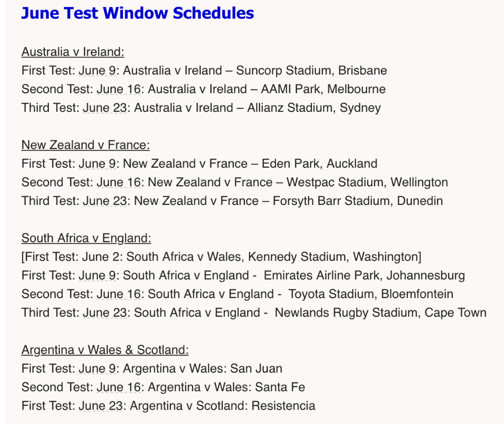This screenshot has height=424, width=504.
Task: Click the Argentina v Wales & Scotland heading
Action: point(105,350)
